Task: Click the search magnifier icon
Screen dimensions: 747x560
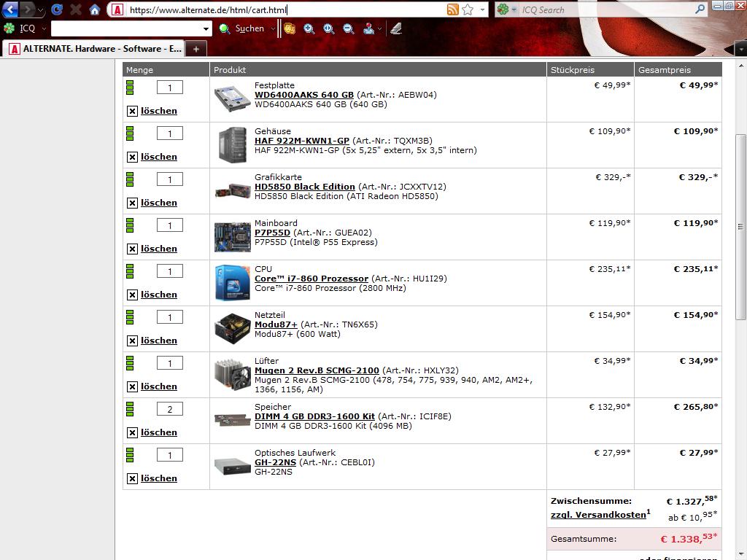Action: [x=700, y=9]
